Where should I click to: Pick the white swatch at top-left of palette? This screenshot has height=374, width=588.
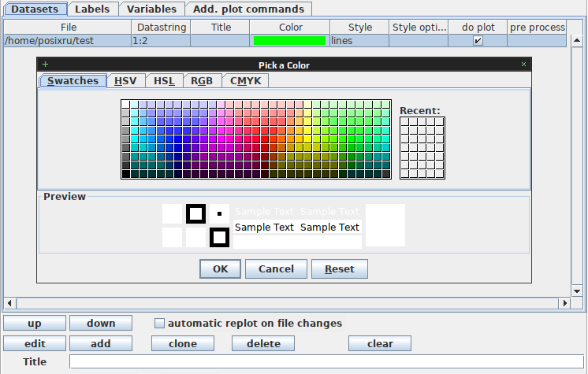126,105
